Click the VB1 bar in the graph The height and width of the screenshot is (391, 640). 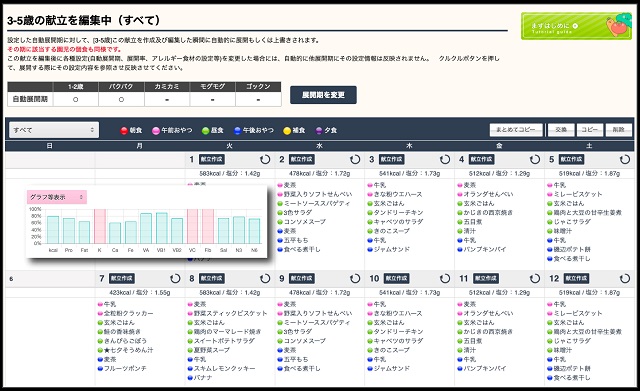pyautogui.click(x=162, y=228)
